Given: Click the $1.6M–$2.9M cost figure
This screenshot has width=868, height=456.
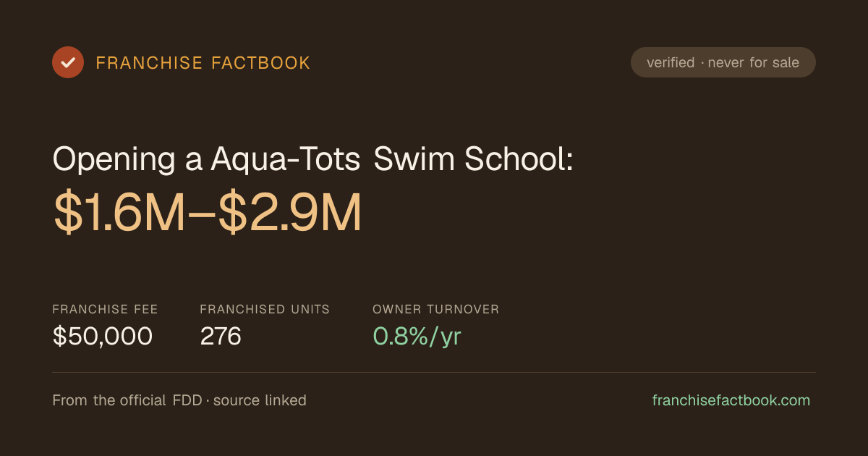Looking at the screenshot, I should click(x=207, y=214).
